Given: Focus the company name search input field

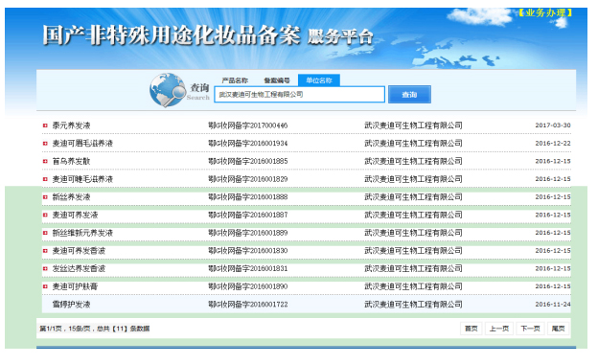Looking at the screenshot, I should click(299, 95).
